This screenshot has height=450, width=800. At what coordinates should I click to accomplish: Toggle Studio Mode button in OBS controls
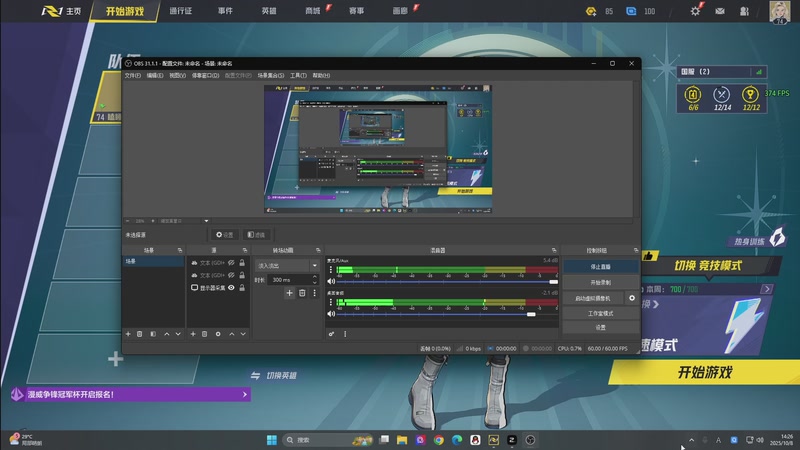[x=601, y=313]
